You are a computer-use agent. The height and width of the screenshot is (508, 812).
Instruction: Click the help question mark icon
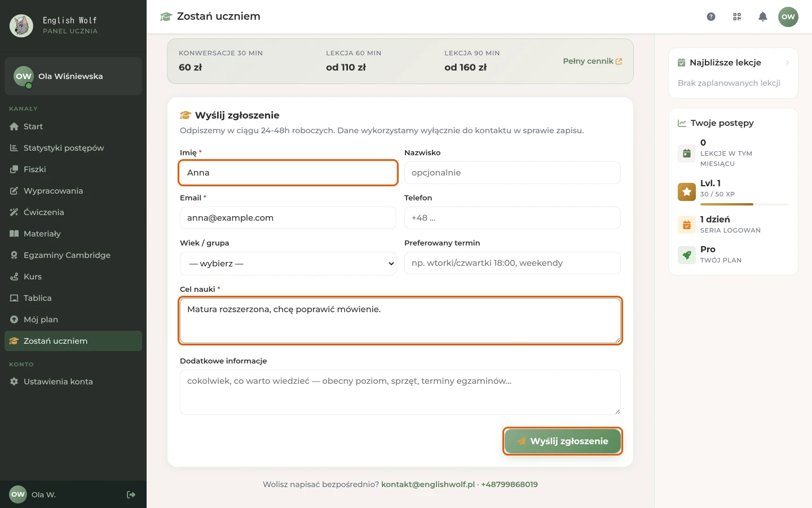point(711,17)
